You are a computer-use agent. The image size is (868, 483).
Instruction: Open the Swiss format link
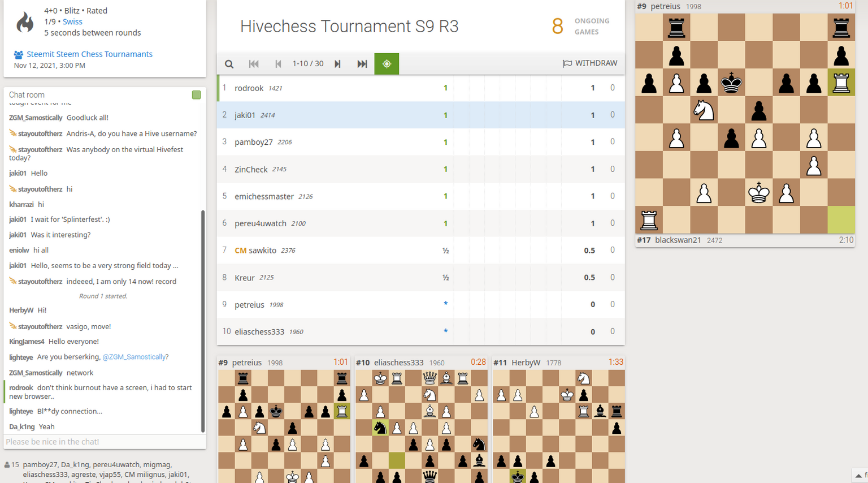pos(72,21)
